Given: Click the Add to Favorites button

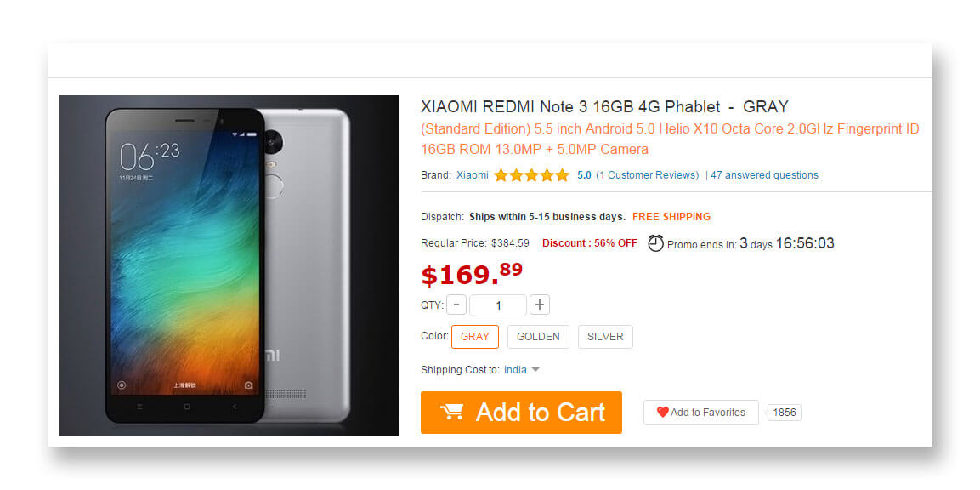Looking at the screenshot, I should click(x=700, y=413).
